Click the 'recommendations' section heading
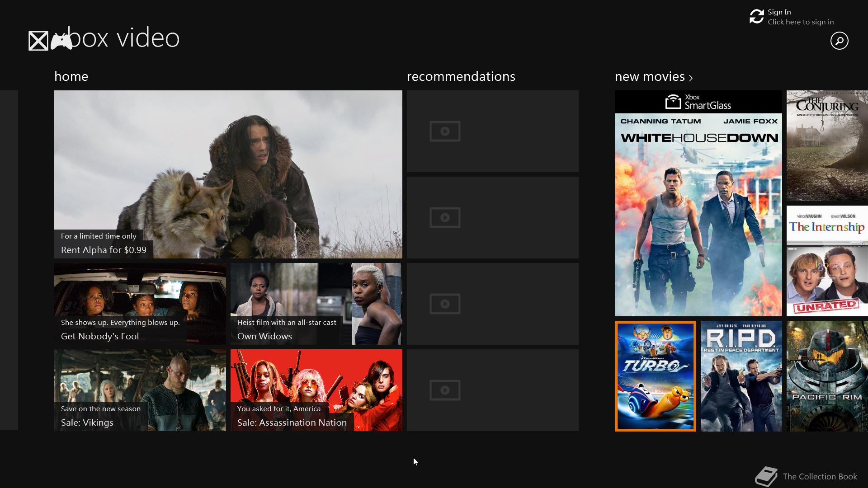Viewport: 868px width, 488px height. [461, 77]
